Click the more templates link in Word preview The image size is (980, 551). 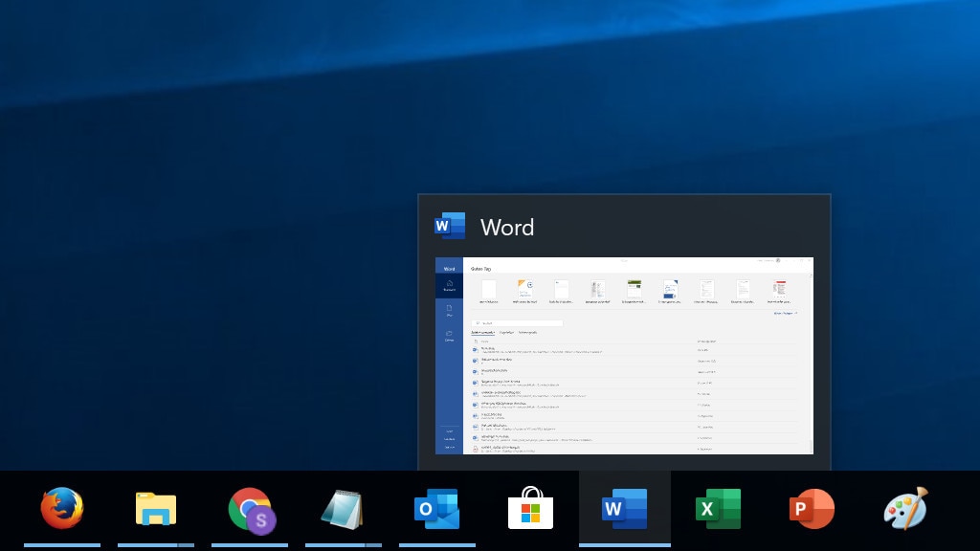tap(785, 313)
